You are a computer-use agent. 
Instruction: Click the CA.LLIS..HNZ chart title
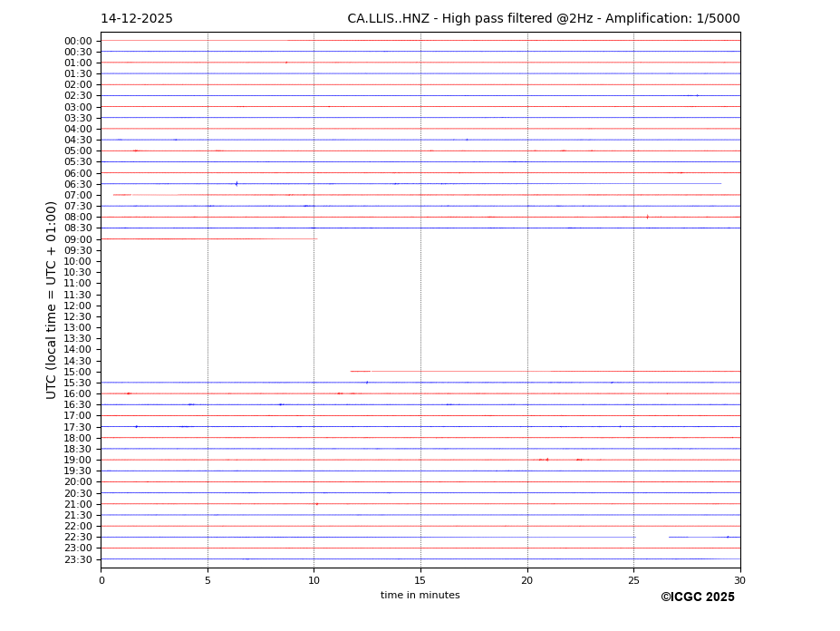(543, 19)
